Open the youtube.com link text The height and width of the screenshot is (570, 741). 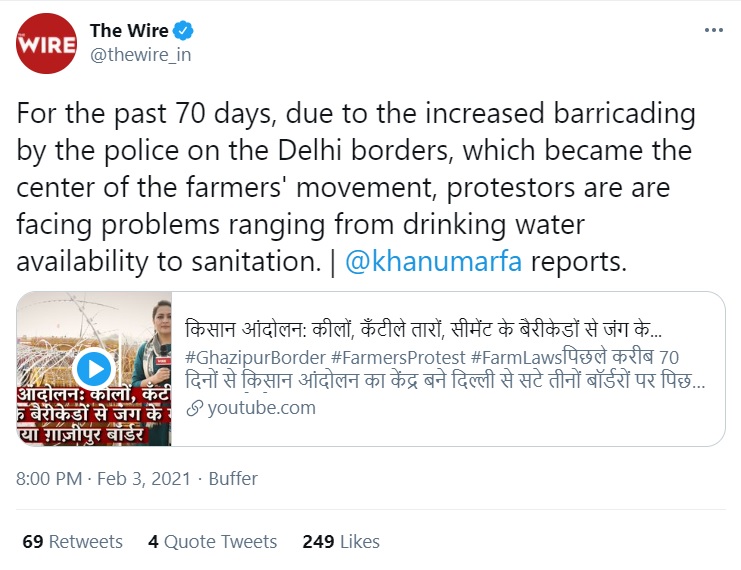pyautogui.click(x=262, y=408)
